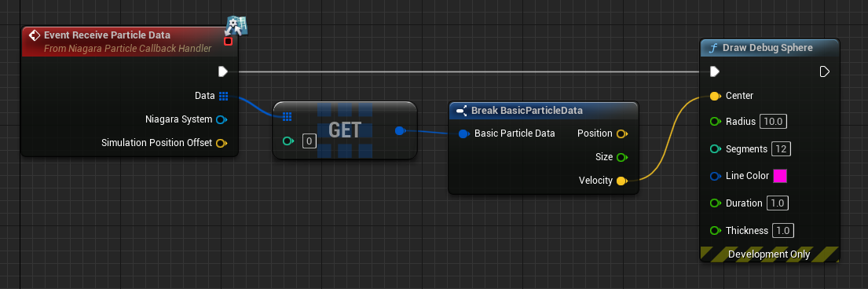The height and width of the screenshot is (289, 868).
Task: Click the From Niagara Particle Callback Handler subtitle
Action: point(128,48)
